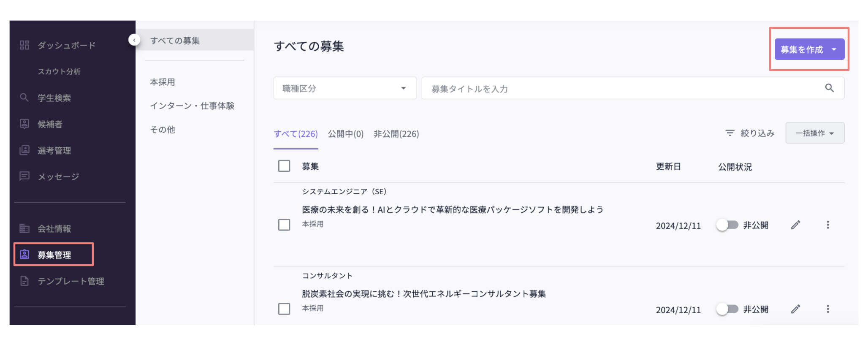Open the kebab menu for the コンサルタント posting

828,309
